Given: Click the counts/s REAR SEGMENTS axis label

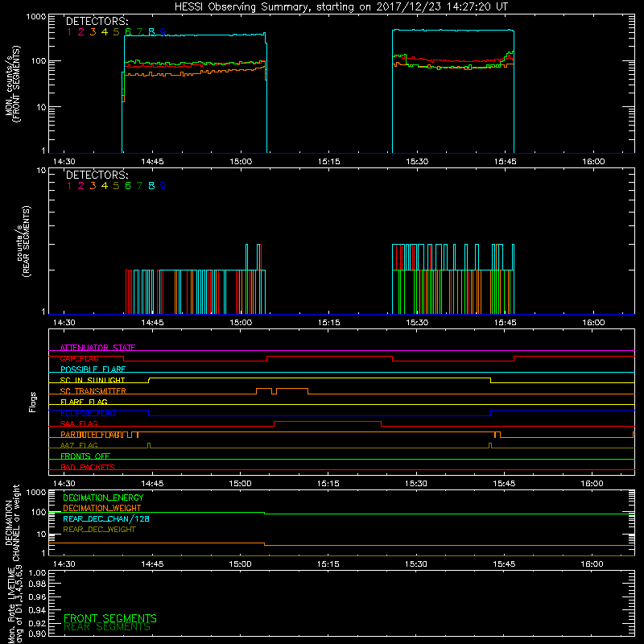Looking at the screenshot, I should (23, 242).
